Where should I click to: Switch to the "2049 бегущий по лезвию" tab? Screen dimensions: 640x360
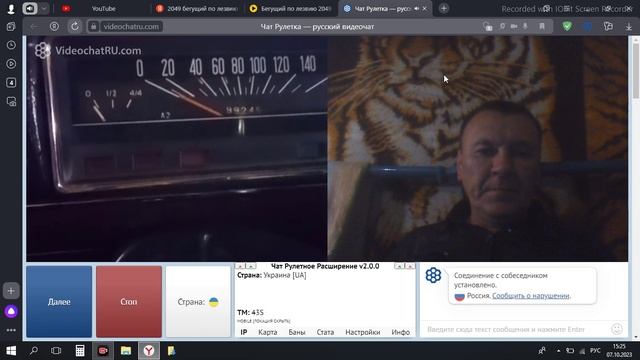coord(197,9)
